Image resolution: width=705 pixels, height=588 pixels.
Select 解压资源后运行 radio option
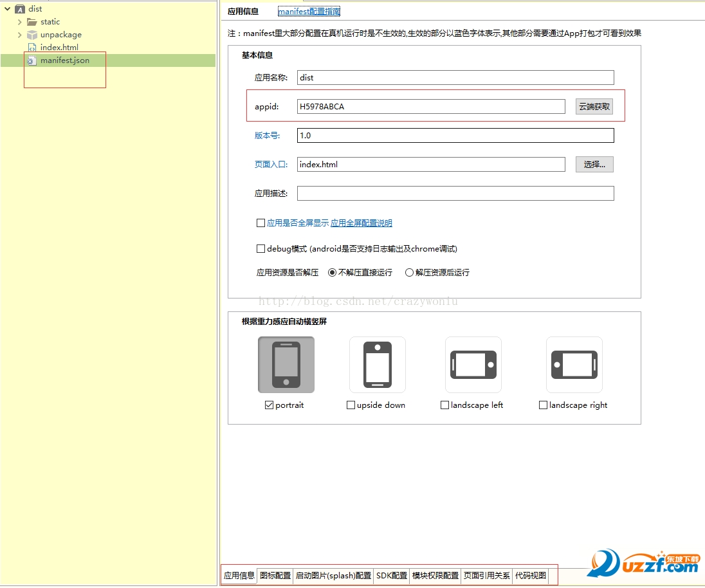click(409, 273)
